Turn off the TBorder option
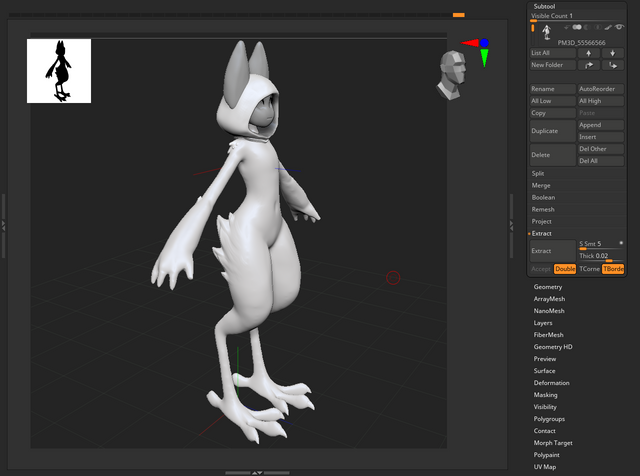This screenshot has width=640, height=476. pyautogui.click(x=613, y=269)
